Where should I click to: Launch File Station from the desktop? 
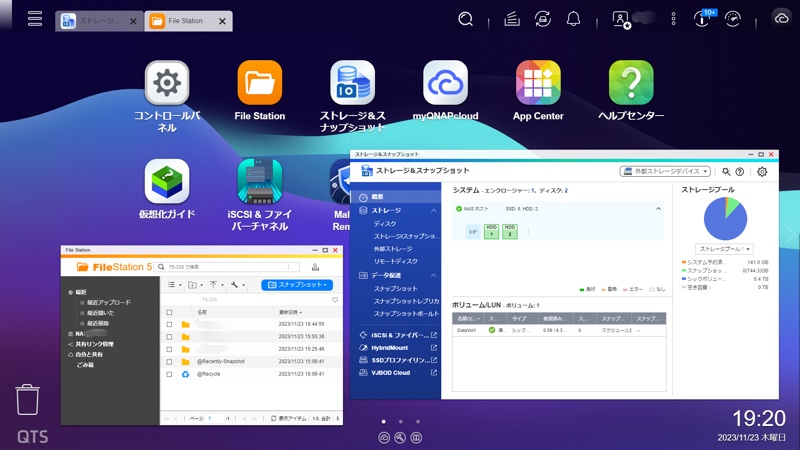click(260, 83)
